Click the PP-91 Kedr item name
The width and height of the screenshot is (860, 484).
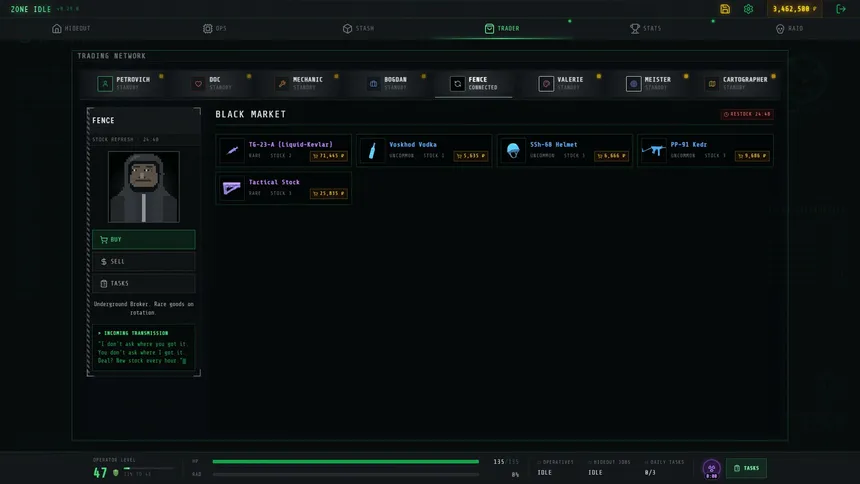pyautogui.click(x=688, y=144)
